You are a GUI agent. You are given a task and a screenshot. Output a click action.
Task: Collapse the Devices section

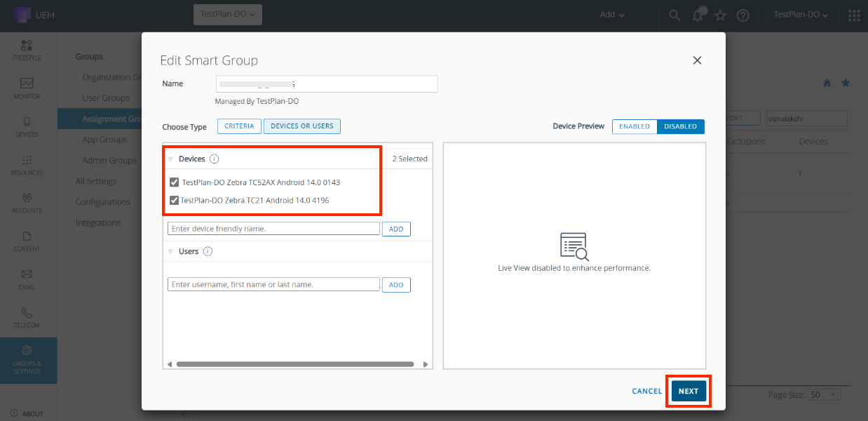[x=170, y=159]
